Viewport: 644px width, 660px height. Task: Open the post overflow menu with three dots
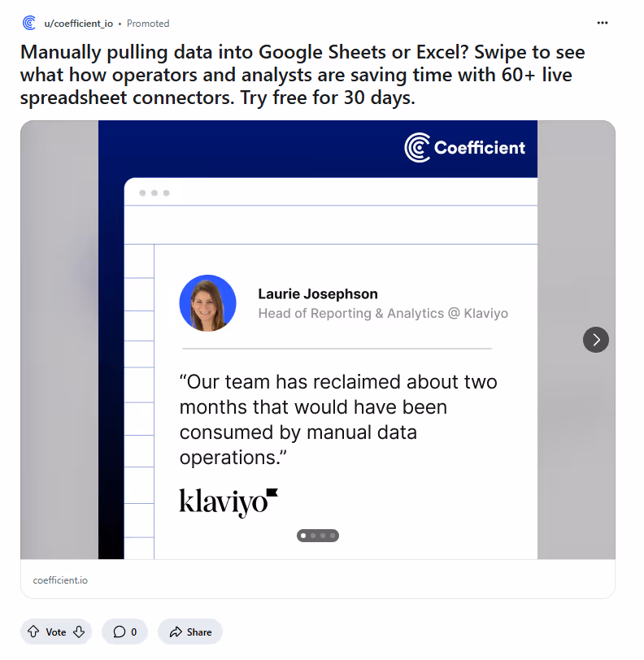point(602,23)
